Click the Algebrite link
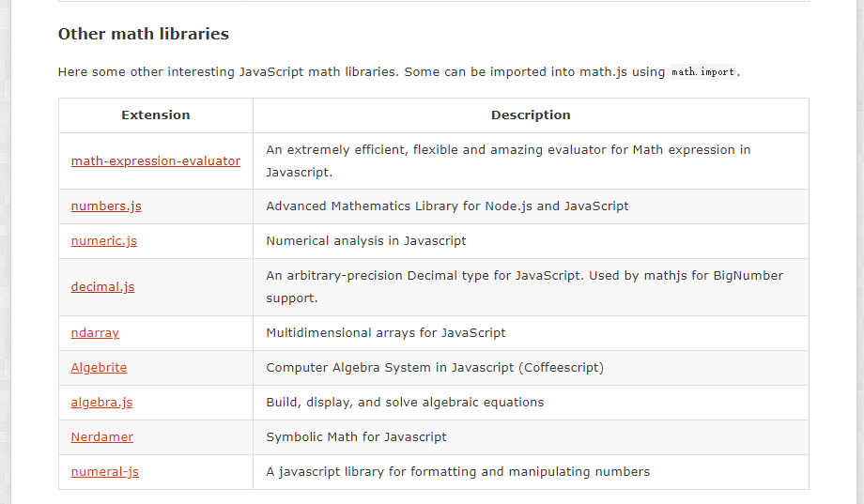Viewport: 864px width, 504px height. (x=99, y=367)
